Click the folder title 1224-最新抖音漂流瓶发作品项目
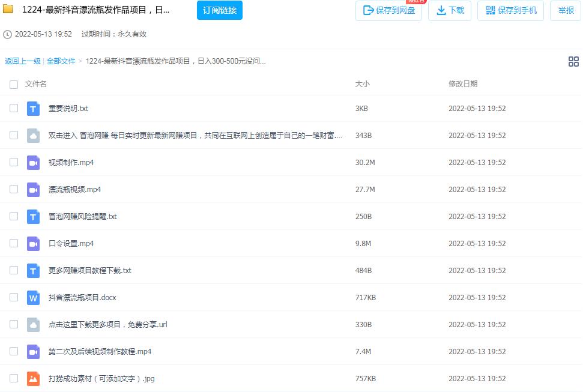Screen dimensions: 583x392 coord(95,10)
